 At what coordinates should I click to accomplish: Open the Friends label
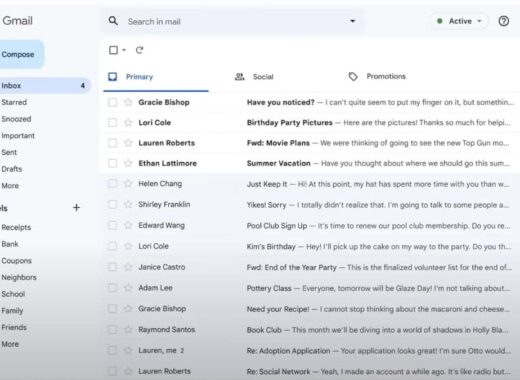[x=14, y=327]
